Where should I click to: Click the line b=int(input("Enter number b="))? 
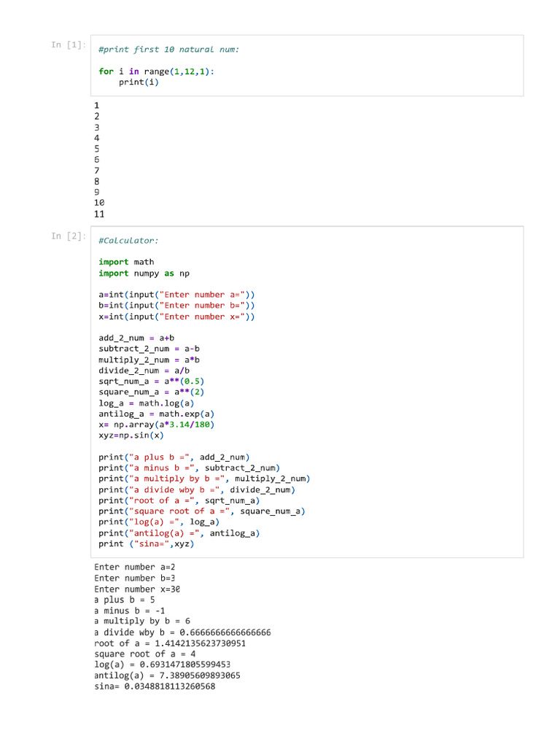(x=176, y=306)
